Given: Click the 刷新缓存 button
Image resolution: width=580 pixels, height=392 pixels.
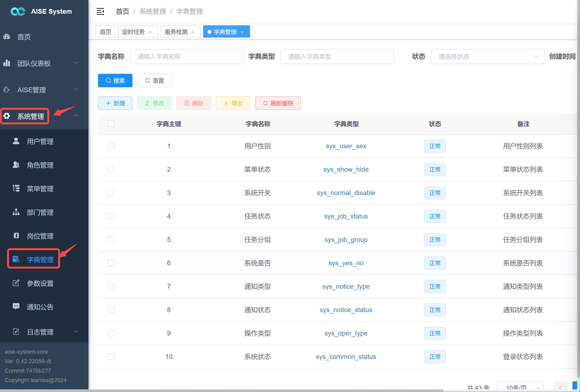Looking at the screenshot, I should click(x=278, y=103).
